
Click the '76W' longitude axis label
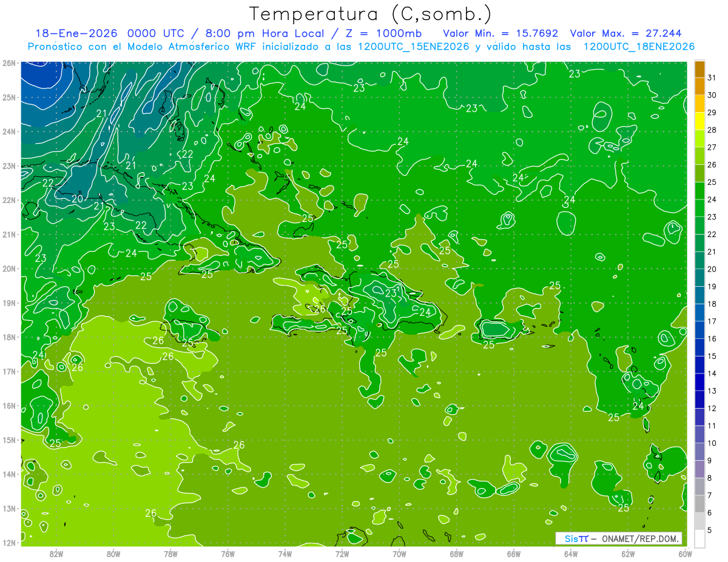pos(227,554)
